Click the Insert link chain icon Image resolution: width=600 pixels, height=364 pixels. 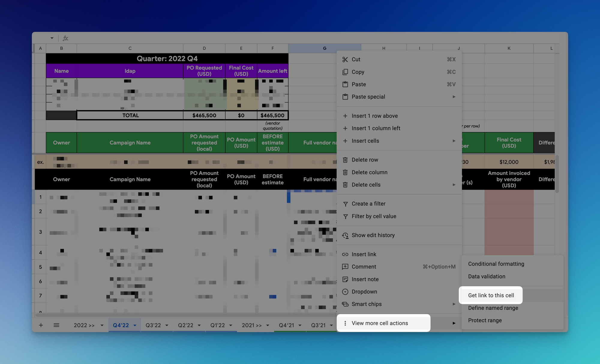pyautogui.click(x=345, y=254)
